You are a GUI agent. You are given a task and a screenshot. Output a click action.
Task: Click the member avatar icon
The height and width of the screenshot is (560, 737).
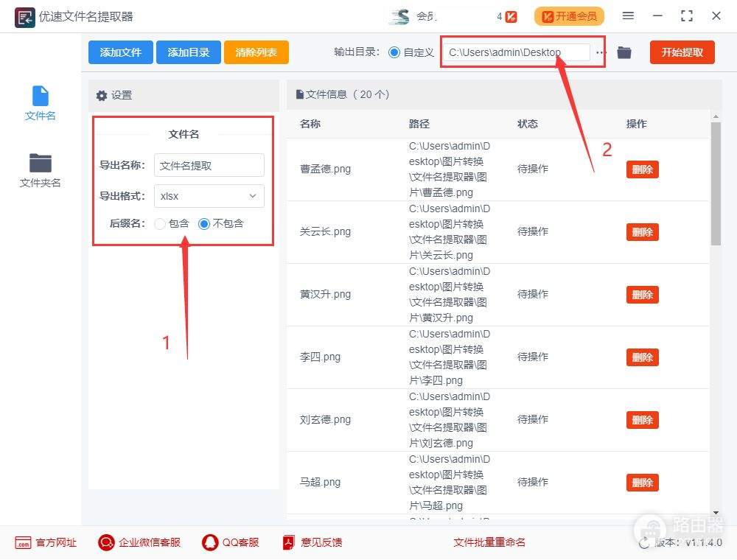pyautogui.click(x=399, y=16)
